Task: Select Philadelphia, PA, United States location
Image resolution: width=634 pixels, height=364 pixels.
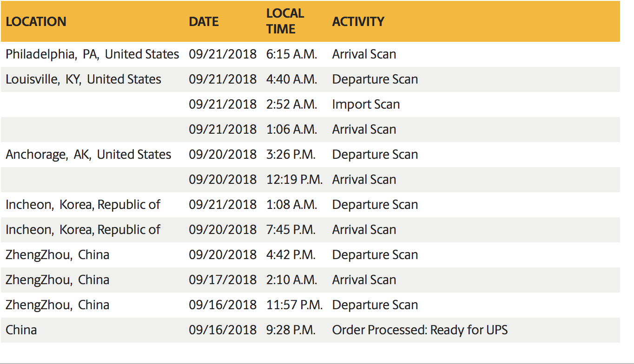Action: click(92, 54)
